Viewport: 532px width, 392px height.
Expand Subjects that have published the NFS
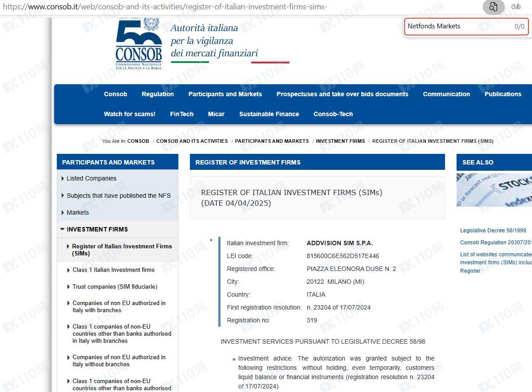[118, 196]
